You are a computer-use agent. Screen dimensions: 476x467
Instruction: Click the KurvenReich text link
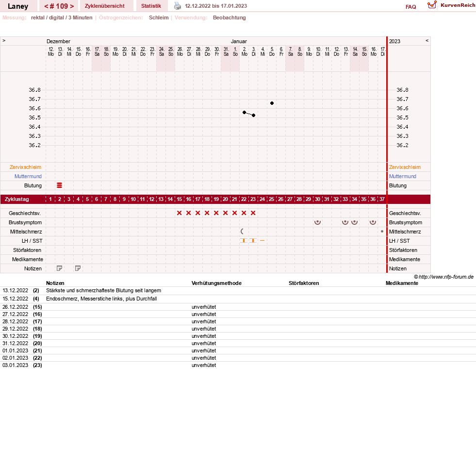coord(458,5)
